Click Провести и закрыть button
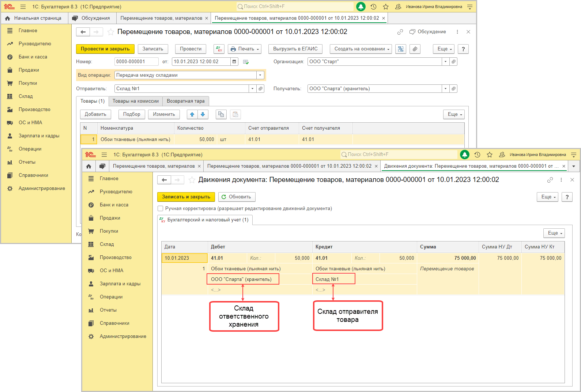 (105, 49)
